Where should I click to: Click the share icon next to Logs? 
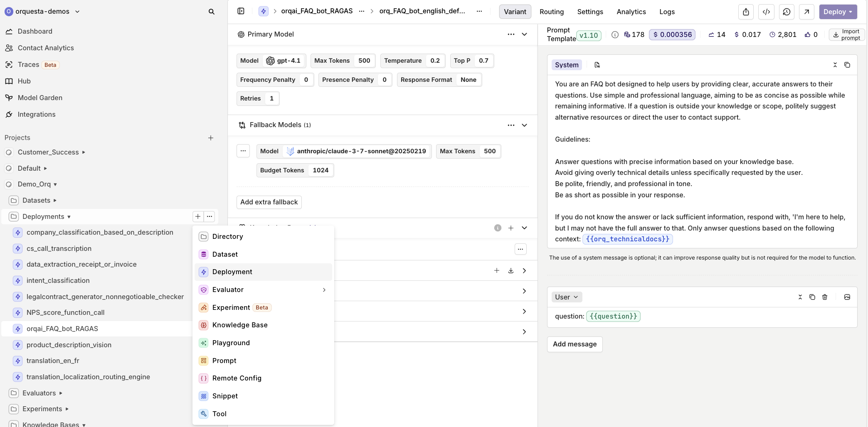(x=746, y=12)
